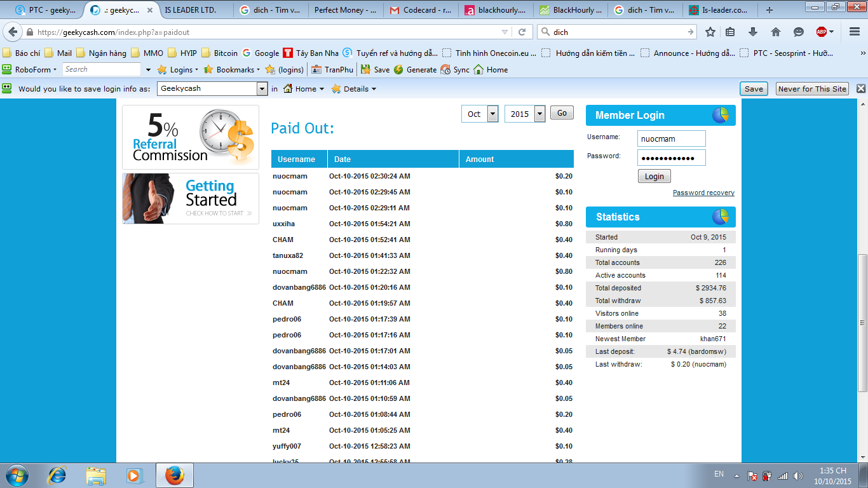
Task: Open the media player taskbar icon
Action: [133, 475]
